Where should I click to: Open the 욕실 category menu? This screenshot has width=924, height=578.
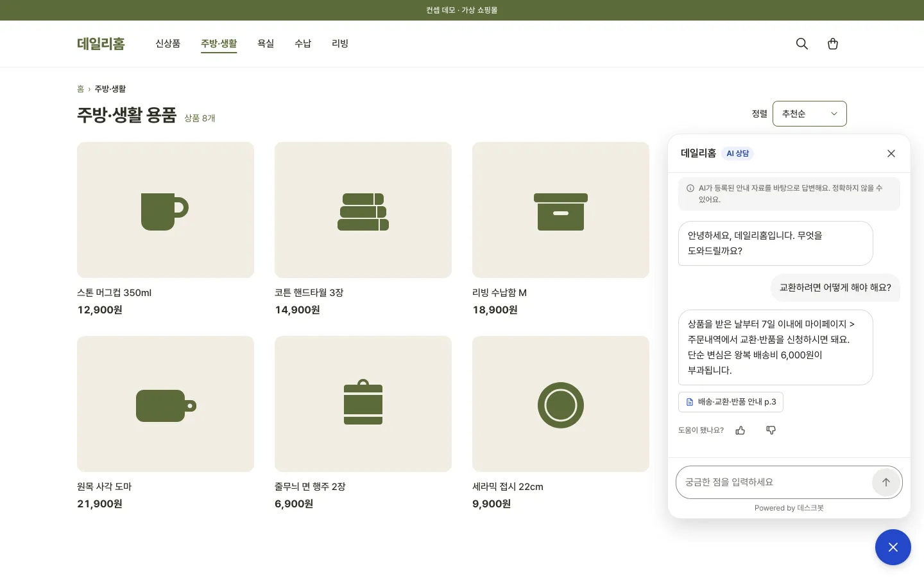[266, 44]
